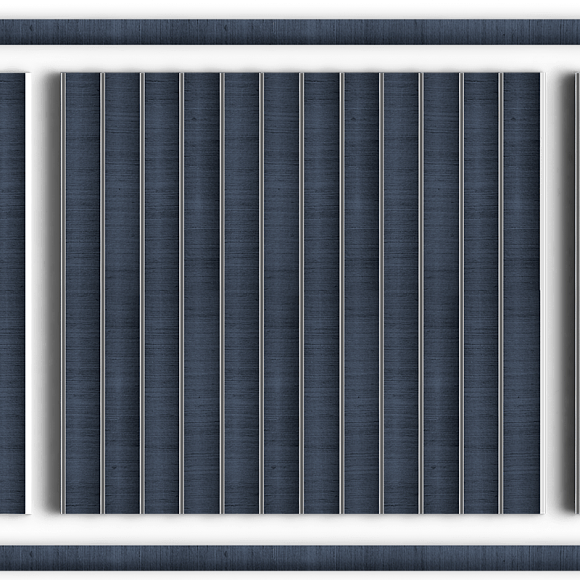Select the eleventh blue strip in the central panel

point(481,293)
